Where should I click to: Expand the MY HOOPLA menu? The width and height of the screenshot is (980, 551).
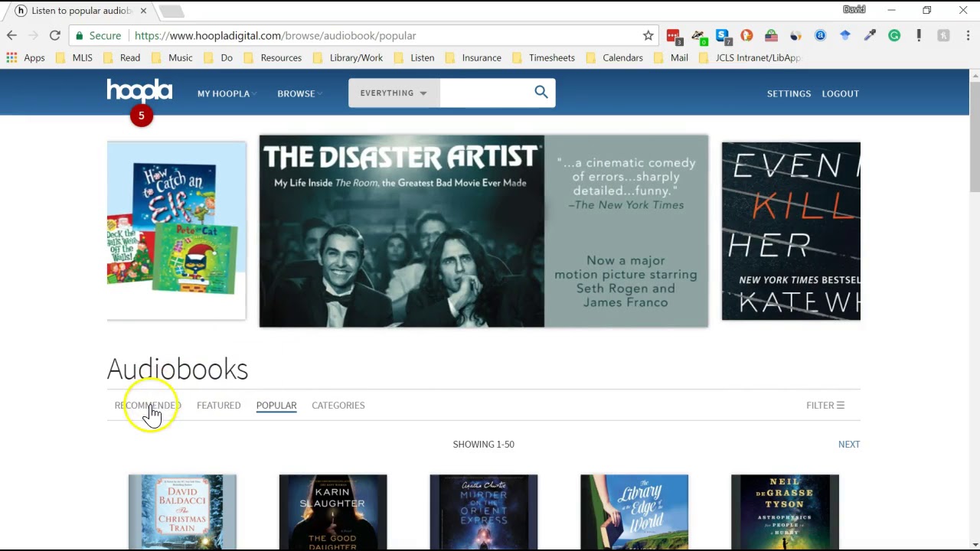[227, 93]
